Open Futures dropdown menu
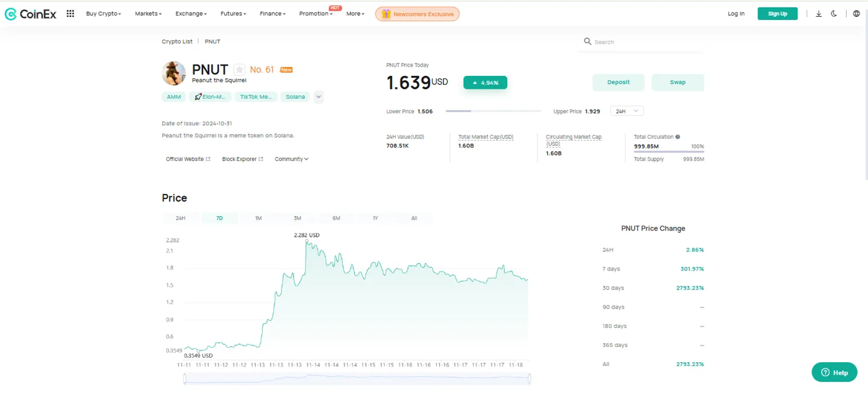 click(x=233, y=14)
